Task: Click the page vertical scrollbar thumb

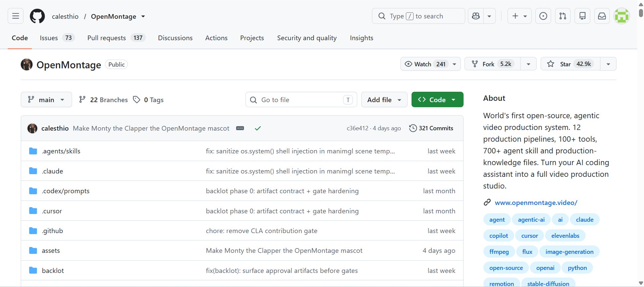Action: point(641,12)
